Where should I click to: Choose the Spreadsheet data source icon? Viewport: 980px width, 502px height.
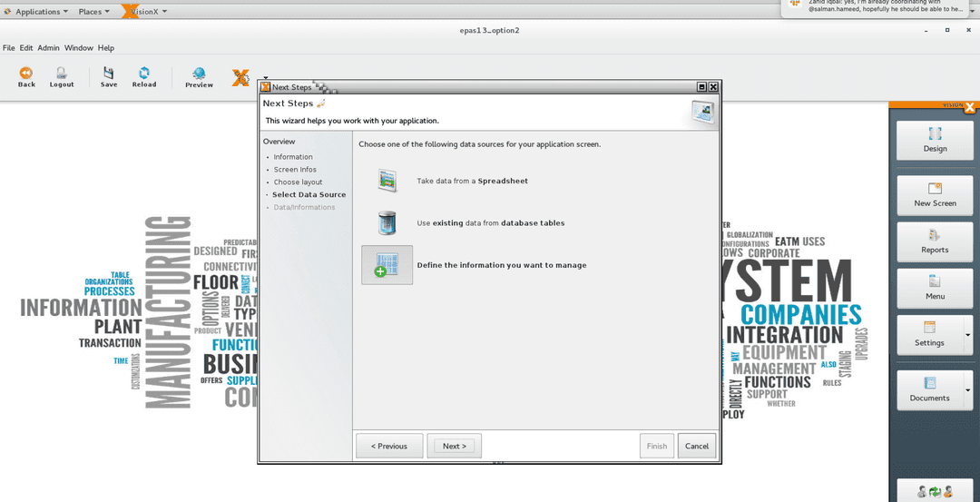(x=387, y=180)
